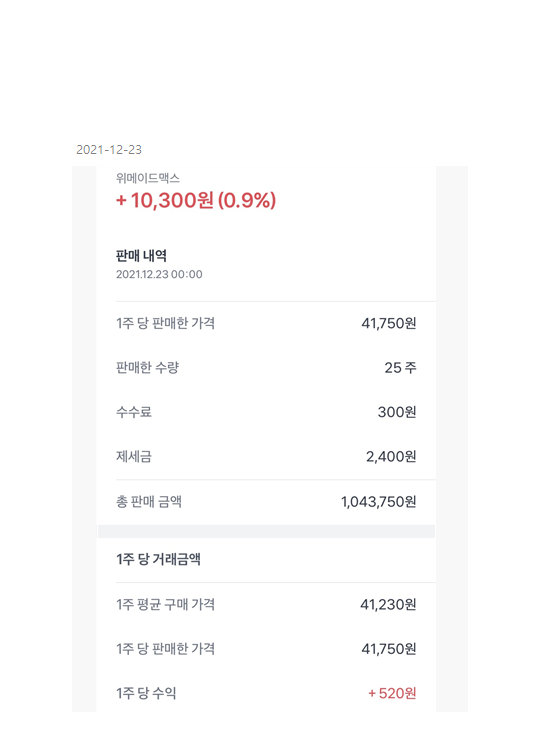Click the 41,230원 average purchase price
Image resolution: width=551 pixels, height=736 pixels.
pos(388,605)
